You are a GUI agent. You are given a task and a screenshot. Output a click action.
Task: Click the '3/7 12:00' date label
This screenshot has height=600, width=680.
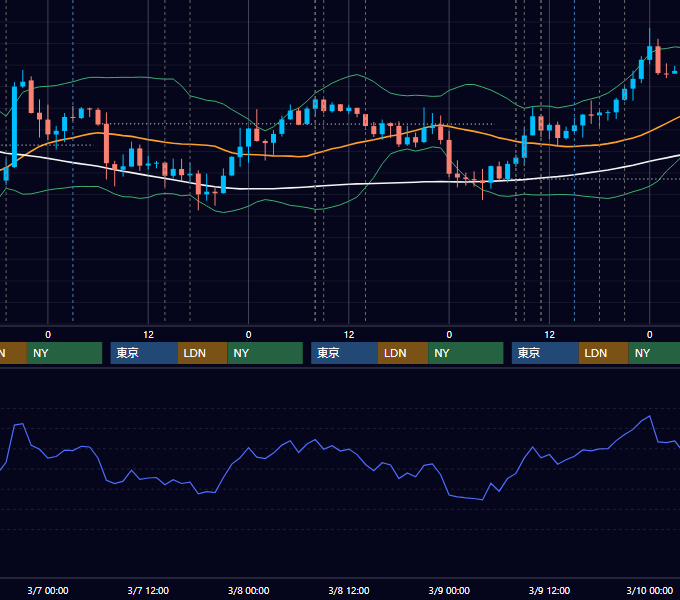148,590
